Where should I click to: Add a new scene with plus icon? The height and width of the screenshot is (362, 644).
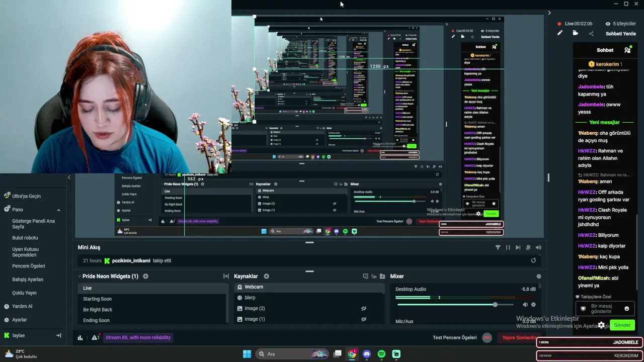point(145,276)
